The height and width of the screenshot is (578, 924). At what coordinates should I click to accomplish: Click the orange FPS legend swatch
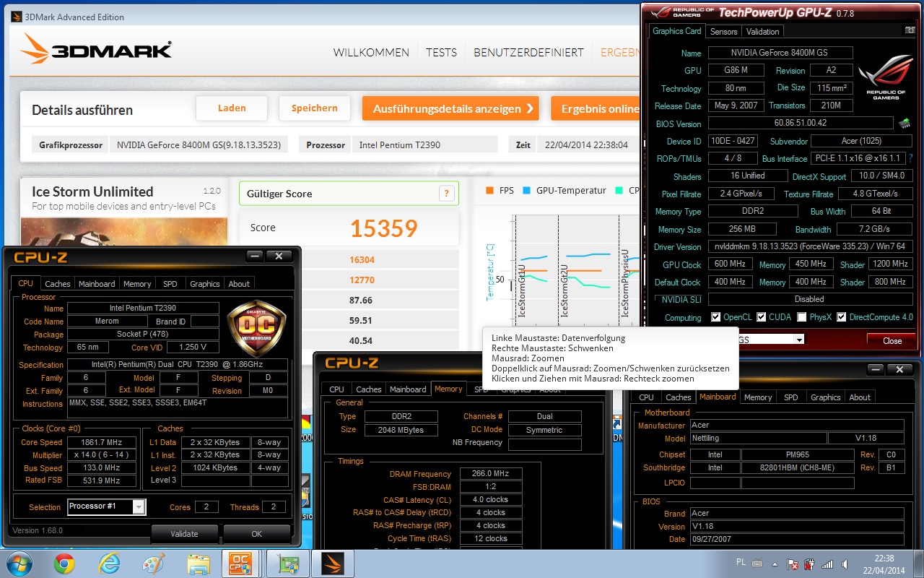[x=489, y=191]
